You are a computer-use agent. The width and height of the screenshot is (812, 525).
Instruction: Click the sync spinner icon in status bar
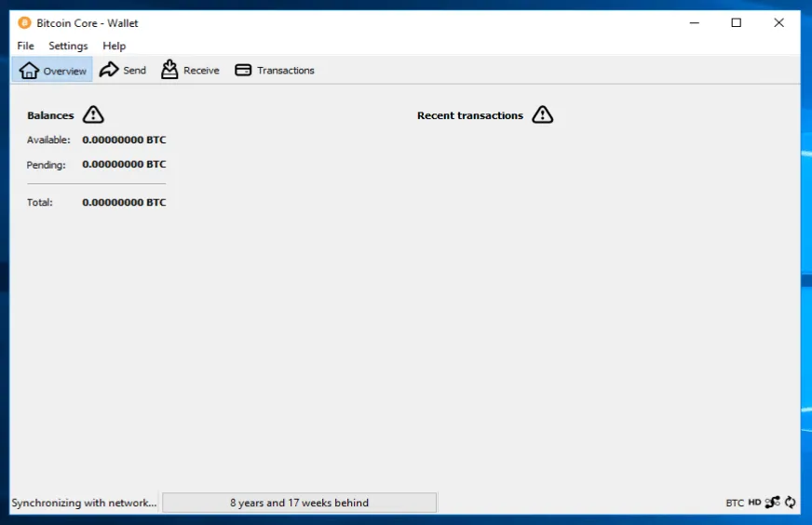(791, 502)
